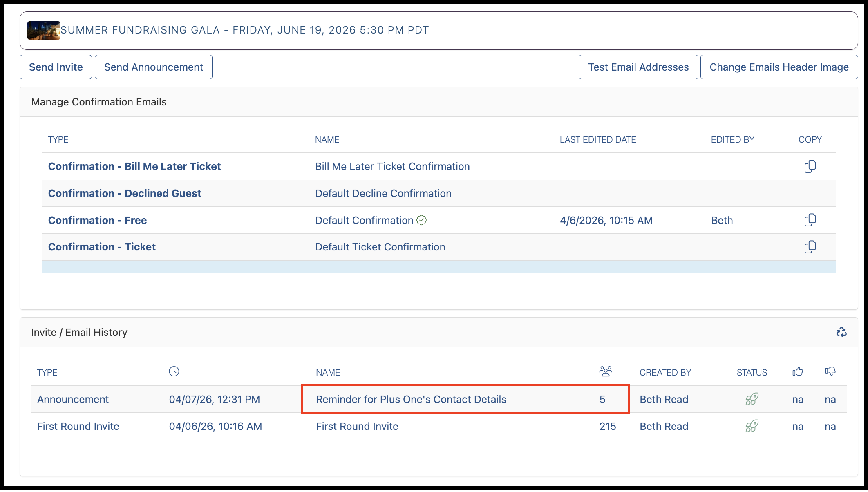Viewport: 868px width, 492px height.
Task: Click the thumbs up column header icon
Action: (x=798, y=371)
